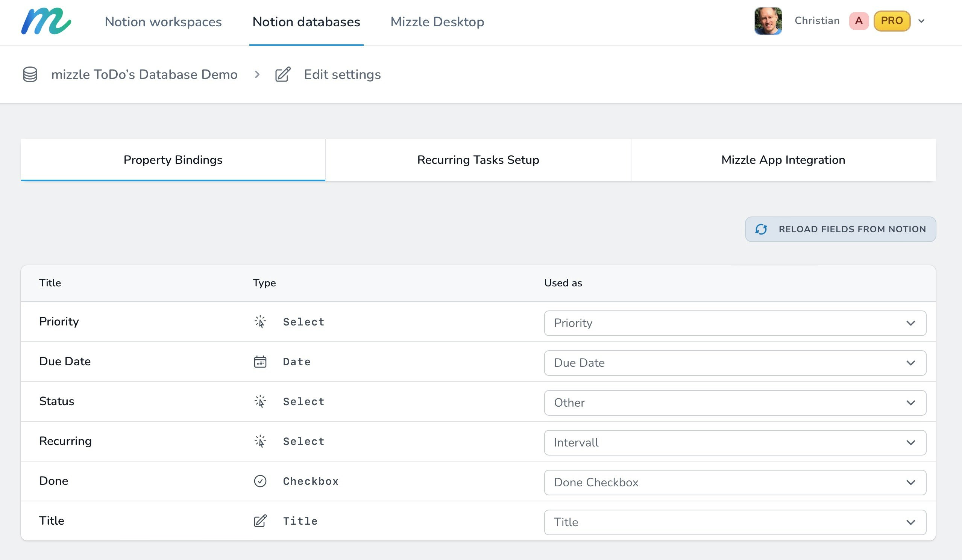This screenshot has height=560, width=962.
Task: Click the edit pencil icon beside Edit settings
Action: coord(283,74)
